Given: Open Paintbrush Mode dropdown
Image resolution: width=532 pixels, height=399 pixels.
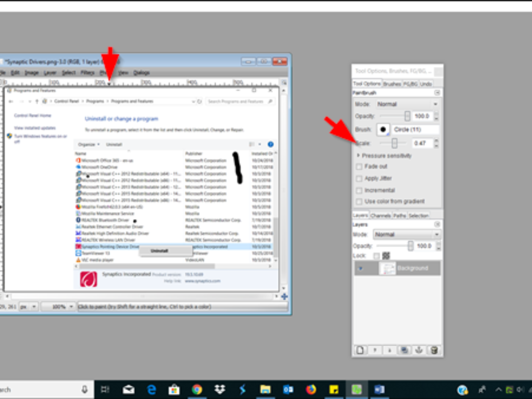Looking at the screenshot, I should (407, 104).
